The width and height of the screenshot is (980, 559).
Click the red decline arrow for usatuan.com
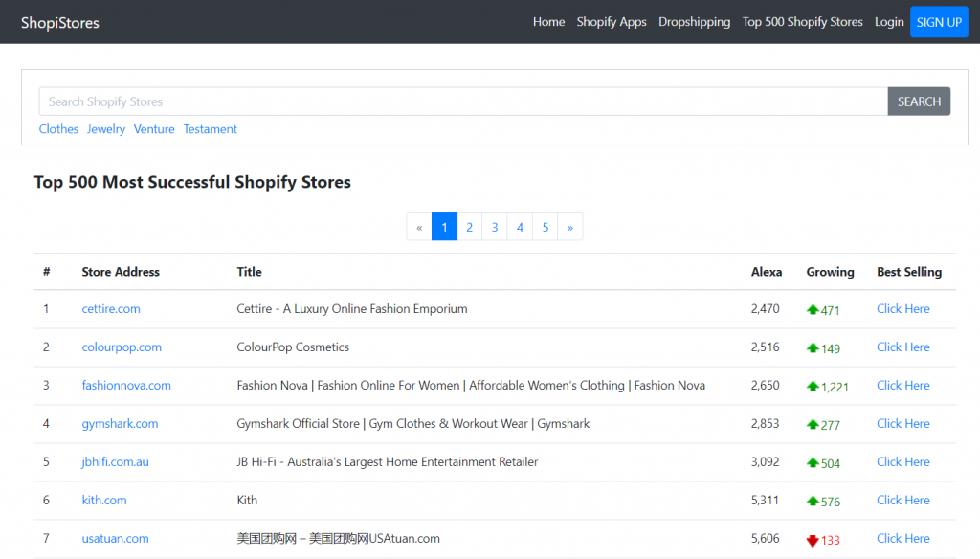click(814, 540)
